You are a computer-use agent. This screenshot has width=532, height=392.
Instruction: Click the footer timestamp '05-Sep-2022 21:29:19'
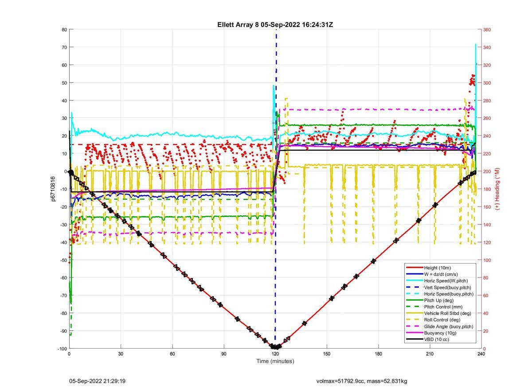[97, 381]
